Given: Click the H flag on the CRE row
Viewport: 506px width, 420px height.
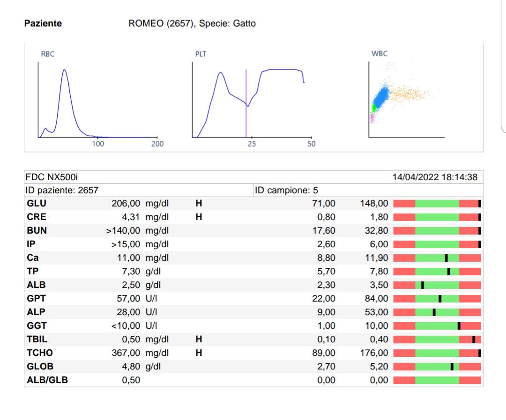Looking at the screenshot, I should (199, 217).
